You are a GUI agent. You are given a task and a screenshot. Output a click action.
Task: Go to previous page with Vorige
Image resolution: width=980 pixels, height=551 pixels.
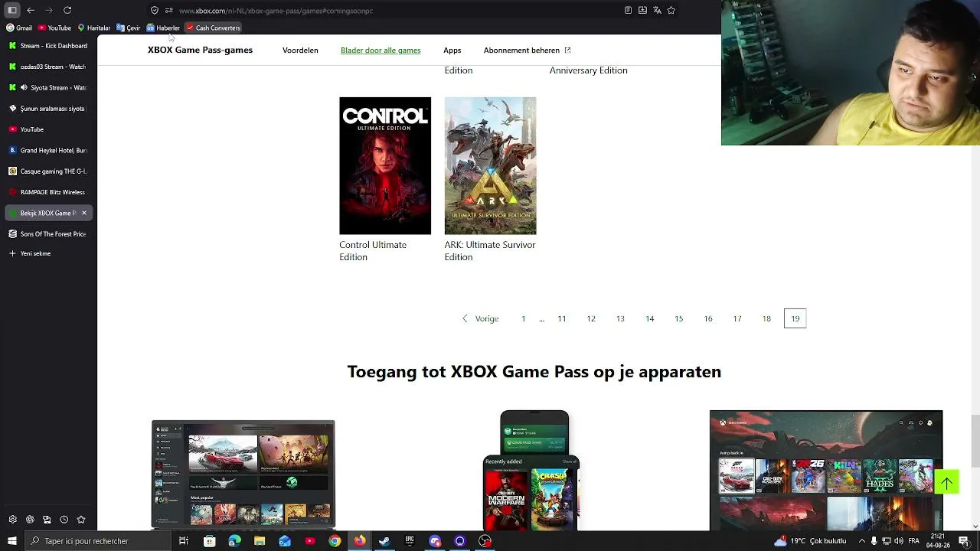[480, 318]
